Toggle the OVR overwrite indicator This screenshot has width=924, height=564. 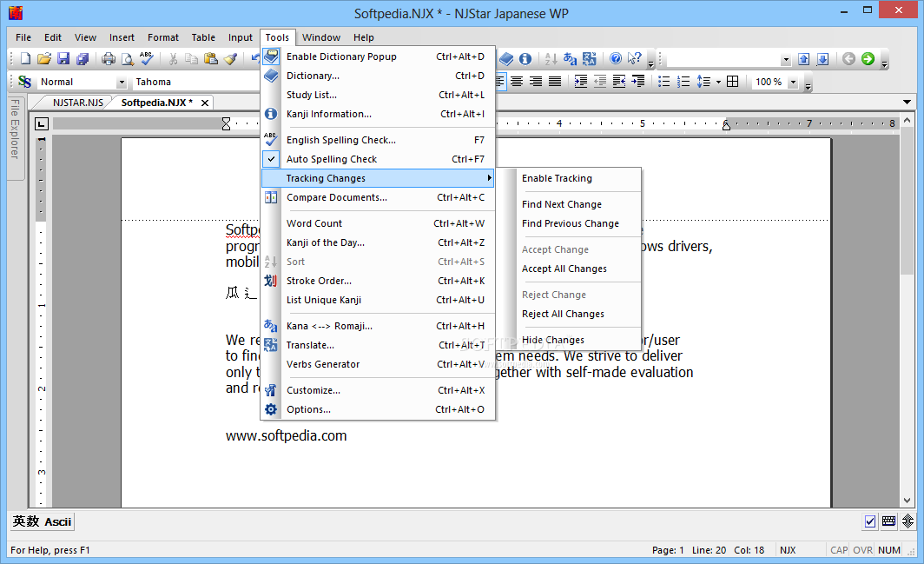(862, 550)
